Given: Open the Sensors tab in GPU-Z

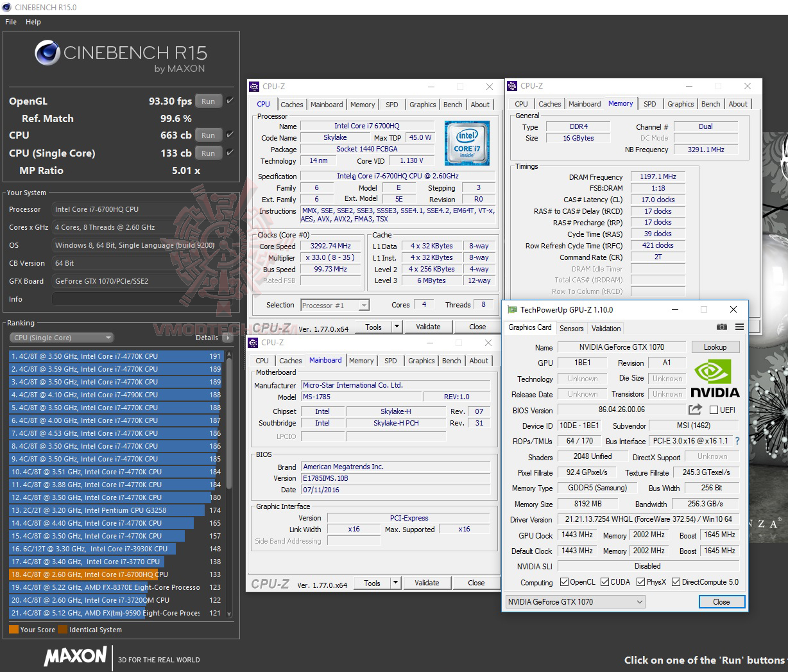Looking at the screenshot, I should coord(571,328).
